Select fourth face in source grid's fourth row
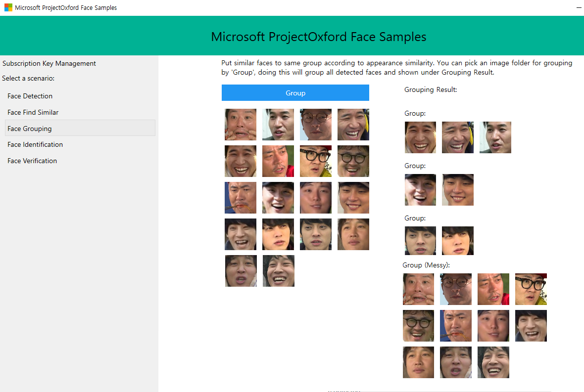The image size is (584, 392). click(x=353, y=234)
